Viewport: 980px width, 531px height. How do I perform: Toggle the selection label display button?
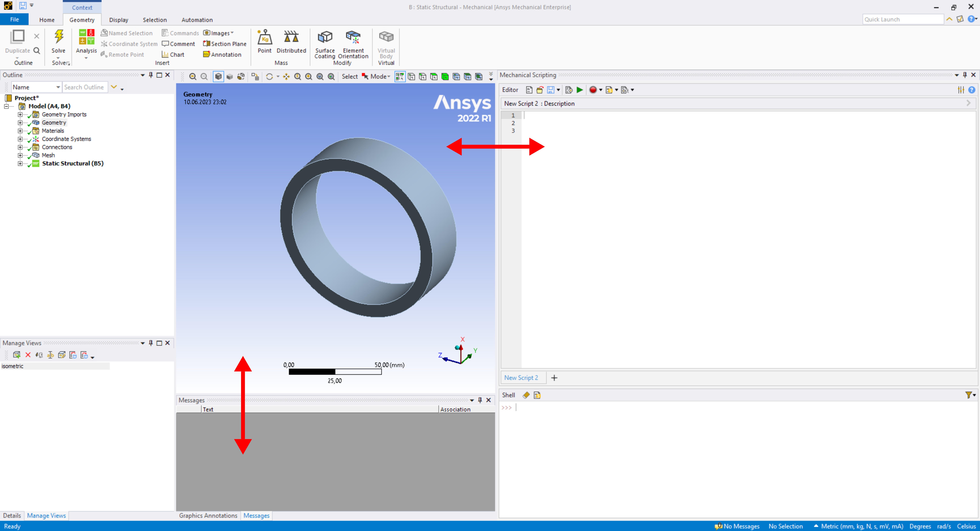[400, 76]
